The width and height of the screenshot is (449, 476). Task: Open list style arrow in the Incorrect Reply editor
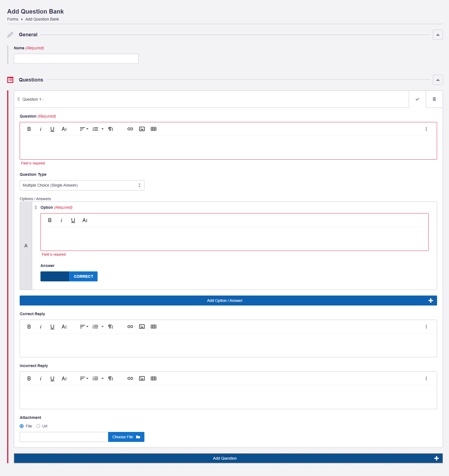pos(103,378)
